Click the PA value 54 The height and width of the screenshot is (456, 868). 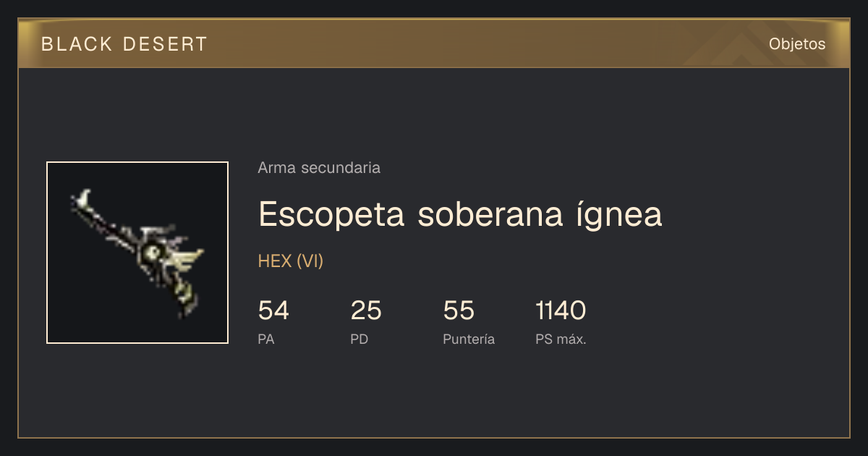[273, 311]
